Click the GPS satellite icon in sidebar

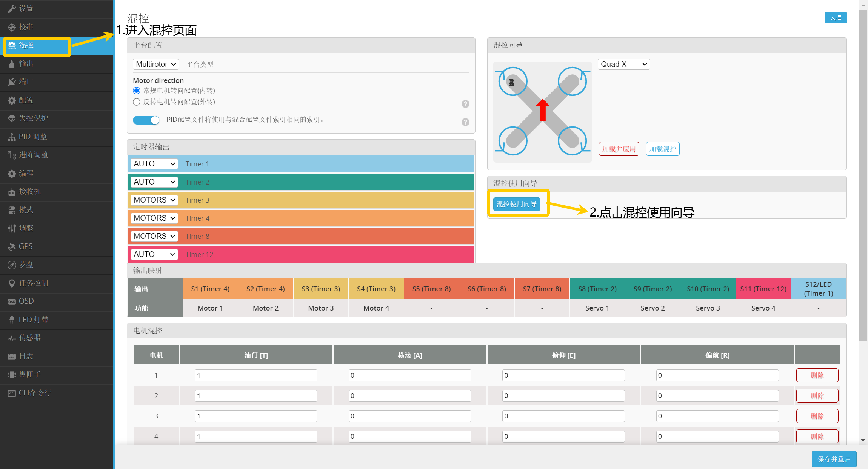click(x=12, y=247)
